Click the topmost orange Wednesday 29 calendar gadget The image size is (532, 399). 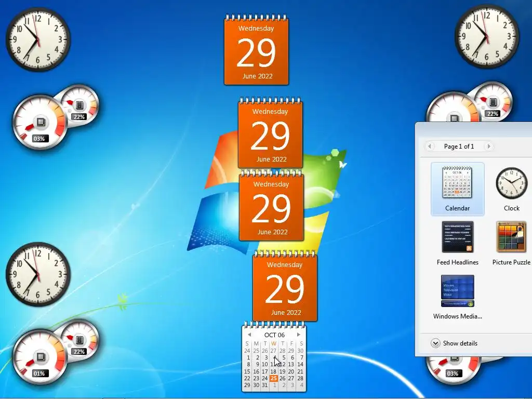pyautogui.click(x=256, y=49)
